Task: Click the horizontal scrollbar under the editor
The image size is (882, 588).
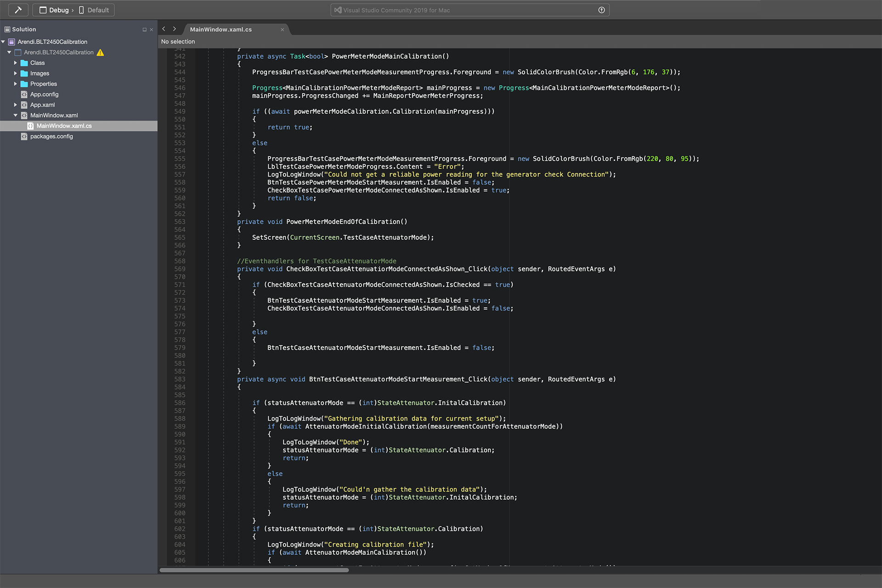Action: pos(254,570)
